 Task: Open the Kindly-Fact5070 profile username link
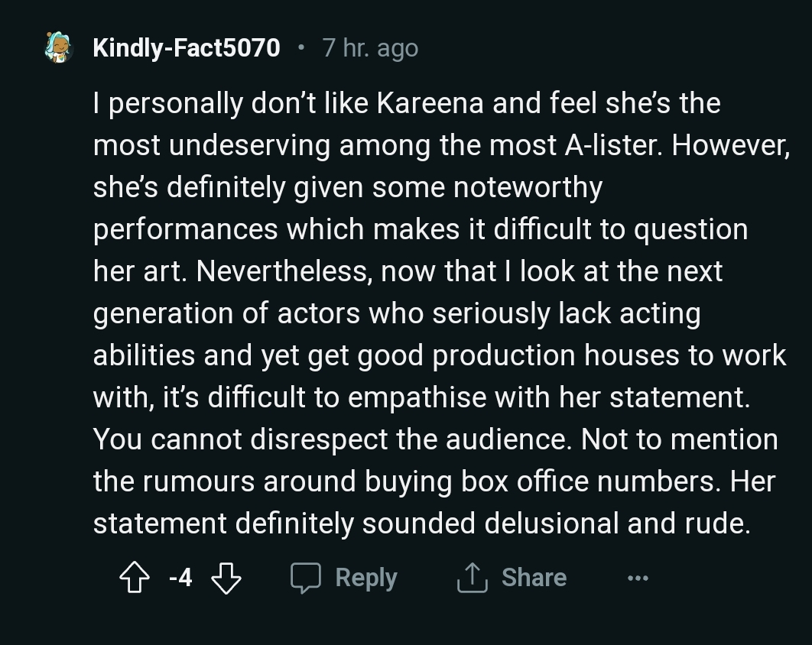pos(186,48)
